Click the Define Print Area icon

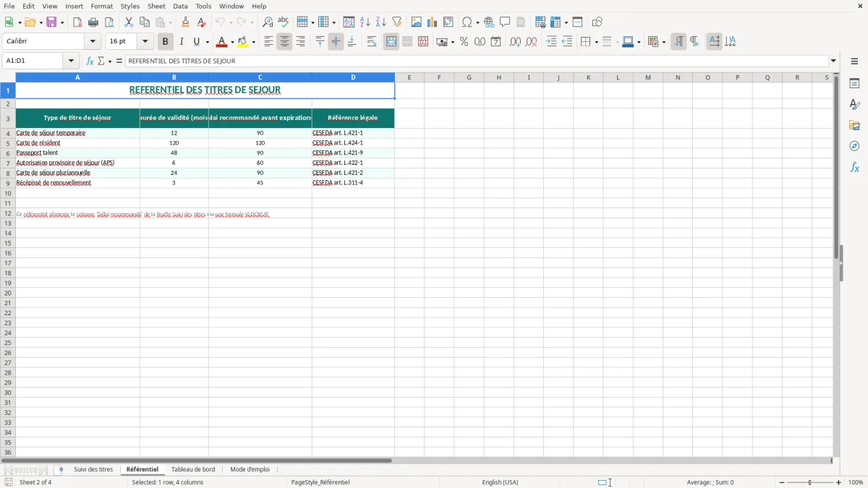pyautogui.click(x=540, y=22)
